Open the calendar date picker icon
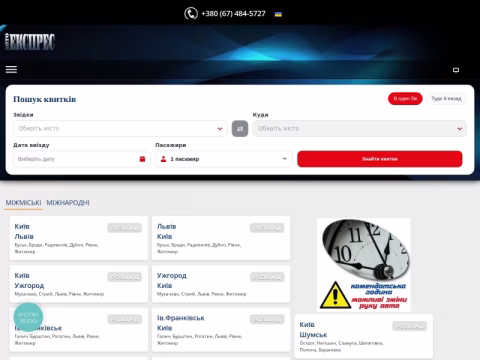 142,159
